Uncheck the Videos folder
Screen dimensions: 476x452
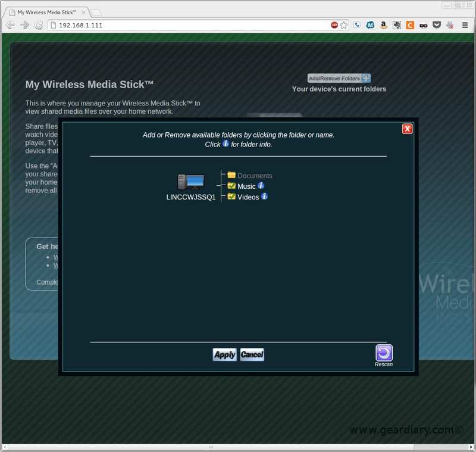(231, 197)
